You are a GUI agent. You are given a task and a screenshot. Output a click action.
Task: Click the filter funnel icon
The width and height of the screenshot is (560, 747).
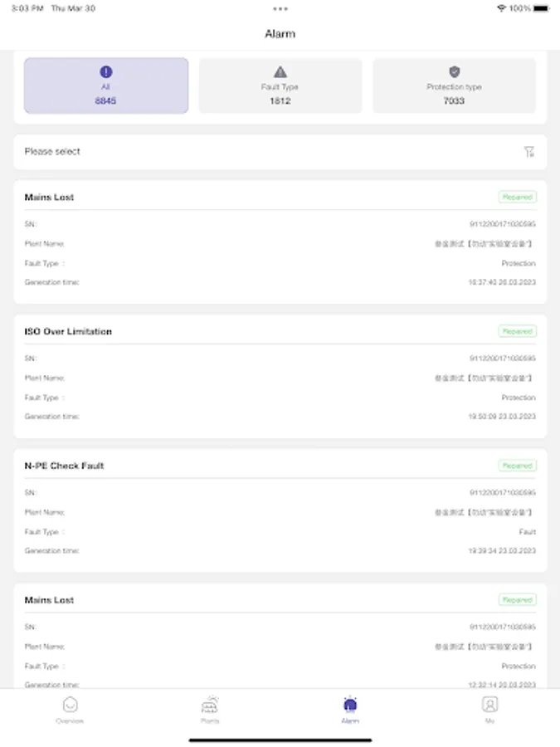(x=528, y=152)
